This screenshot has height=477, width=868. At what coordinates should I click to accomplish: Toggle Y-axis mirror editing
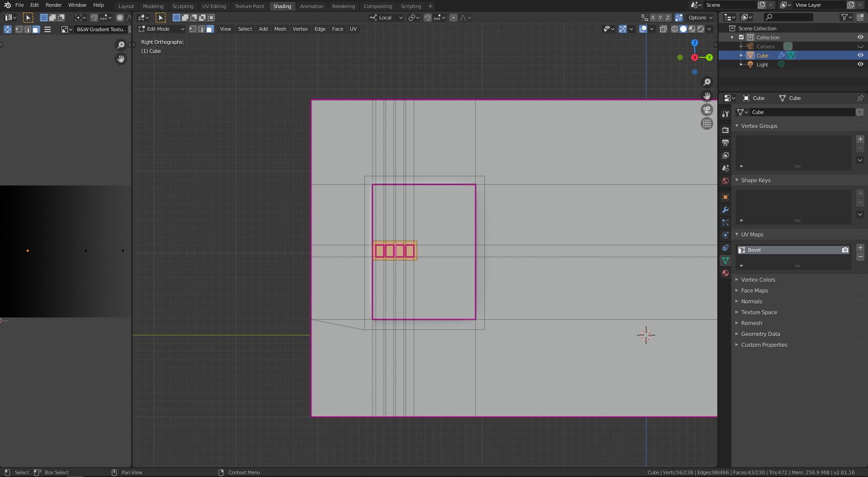pos(660,18)
